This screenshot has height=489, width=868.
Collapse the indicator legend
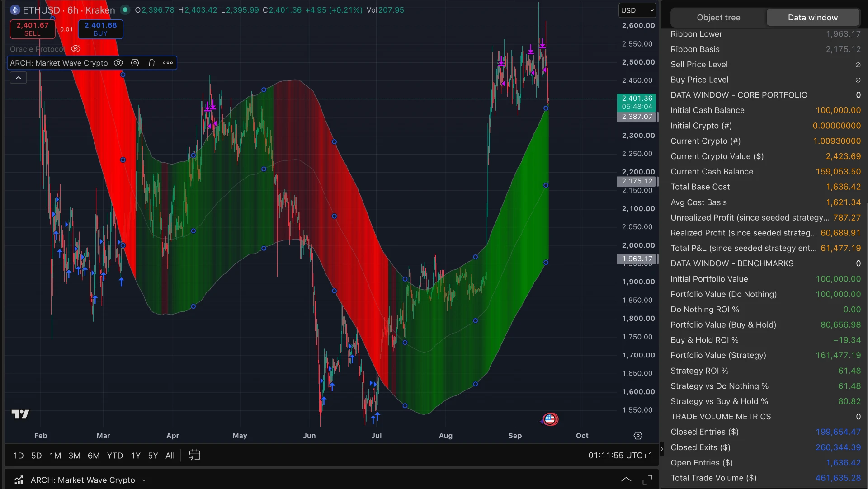[x=18, y=78]
